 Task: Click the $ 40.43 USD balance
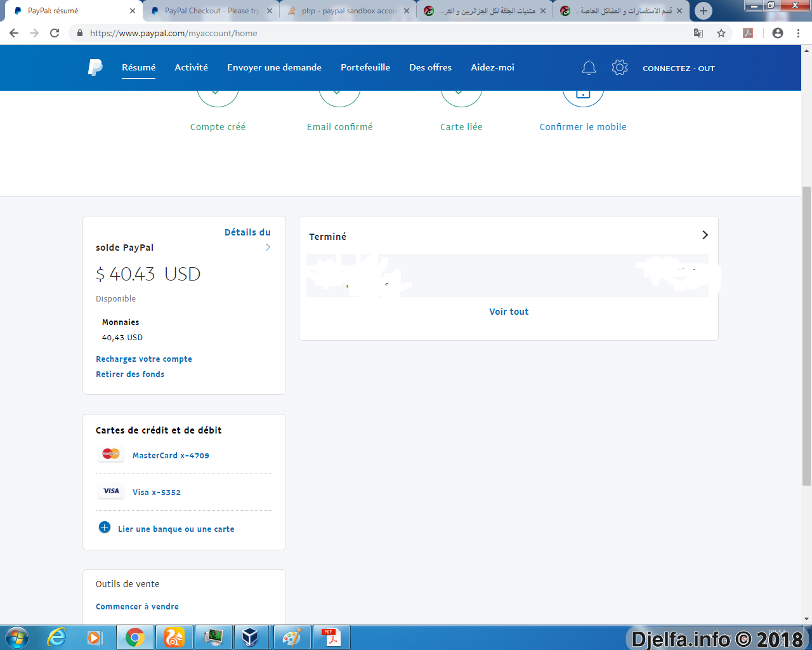(148, 274)
